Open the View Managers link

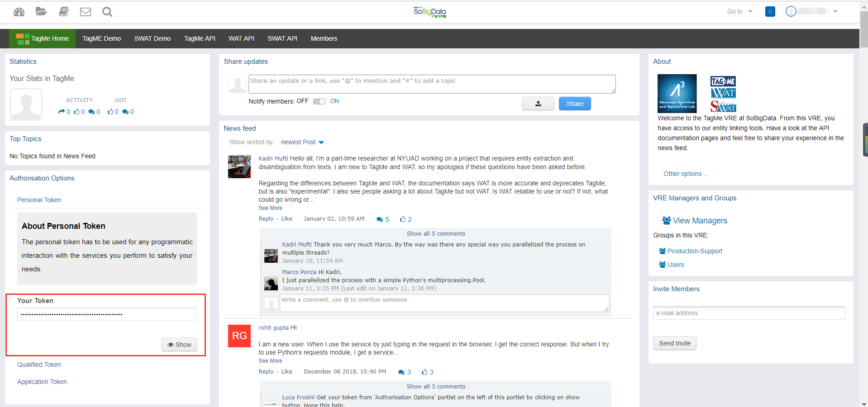pos(700,220)
